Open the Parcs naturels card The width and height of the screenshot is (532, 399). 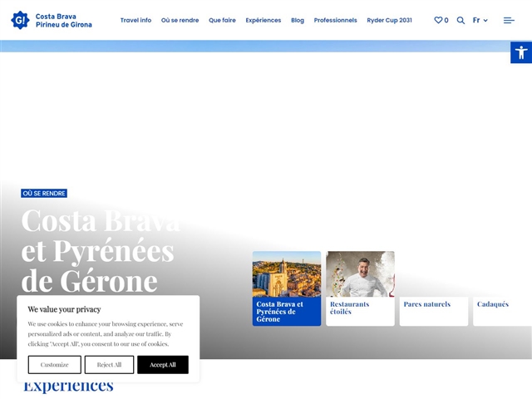(434, 312)
